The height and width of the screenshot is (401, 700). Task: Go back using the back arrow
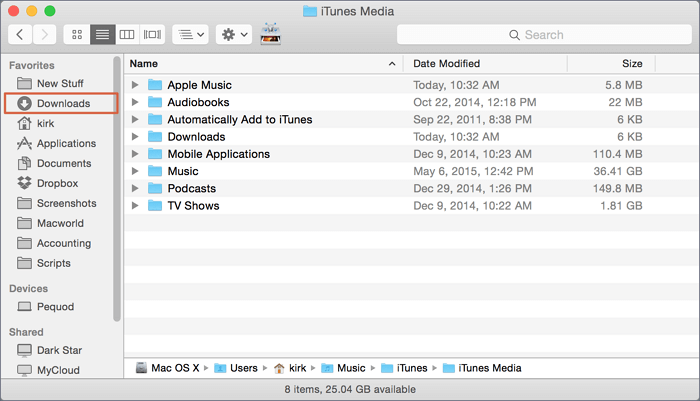(x=21, y=35)
